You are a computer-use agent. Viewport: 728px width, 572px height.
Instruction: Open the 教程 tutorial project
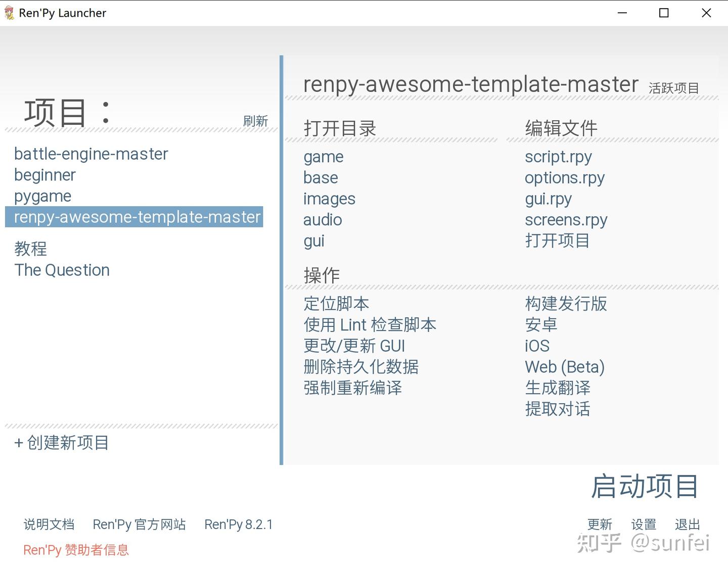(x=30, y=249)
